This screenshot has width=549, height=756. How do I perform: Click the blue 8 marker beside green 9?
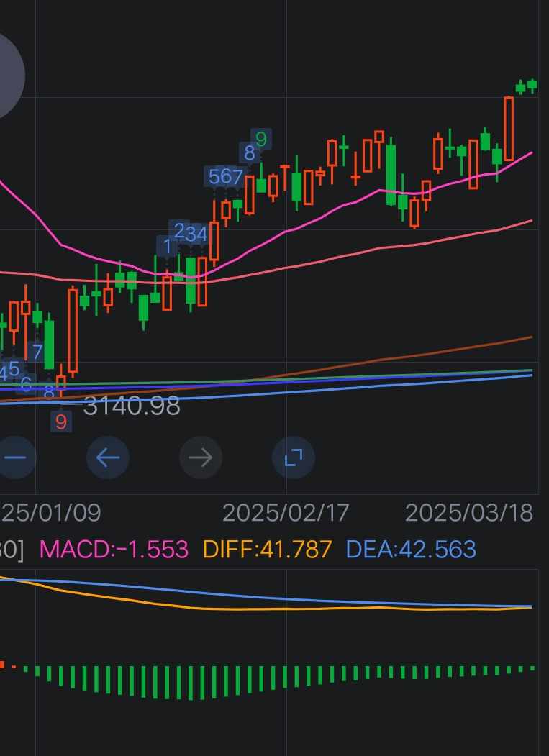click(x=250, y=152)
